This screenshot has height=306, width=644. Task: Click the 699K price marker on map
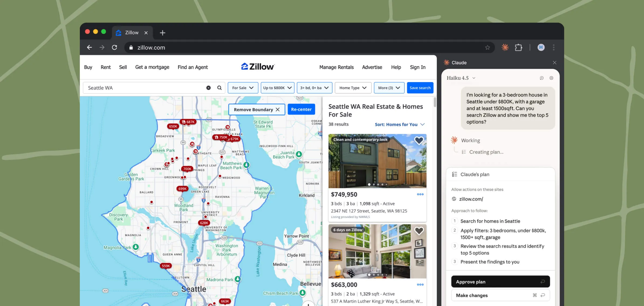coord(182,189)
